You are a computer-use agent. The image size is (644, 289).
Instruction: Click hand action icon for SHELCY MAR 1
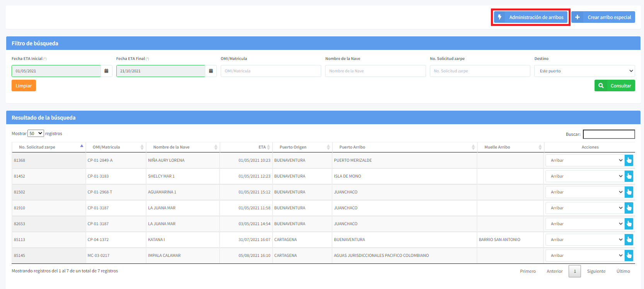click(x=629, y=176)
